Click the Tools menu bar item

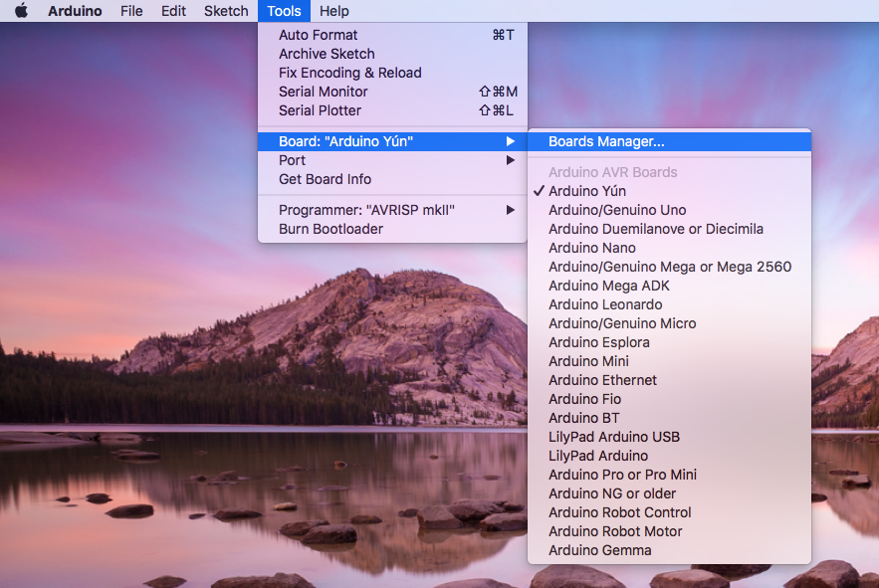(284, 11)
